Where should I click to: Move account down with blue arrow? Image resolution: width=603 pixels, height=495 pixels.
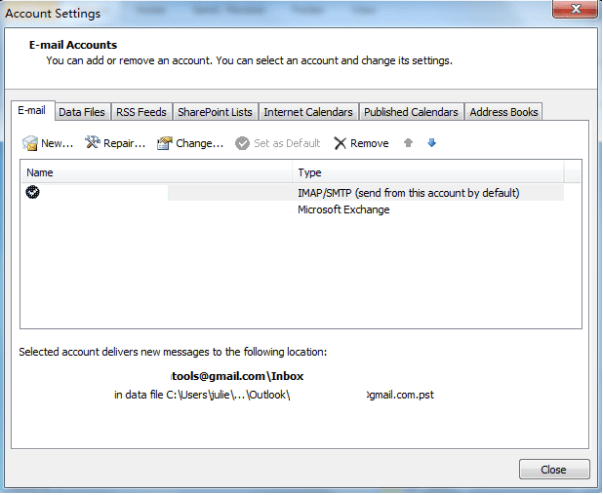432,143
